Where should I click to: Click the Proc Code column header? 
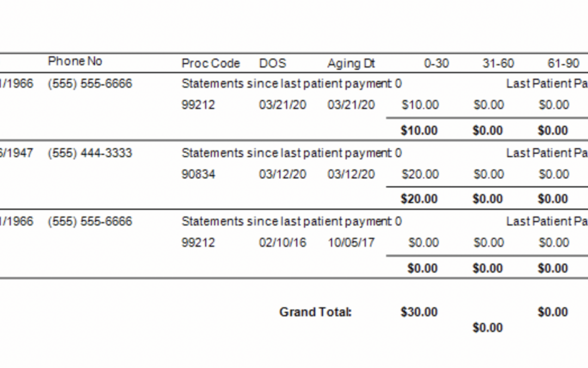(x=211, y=63)
